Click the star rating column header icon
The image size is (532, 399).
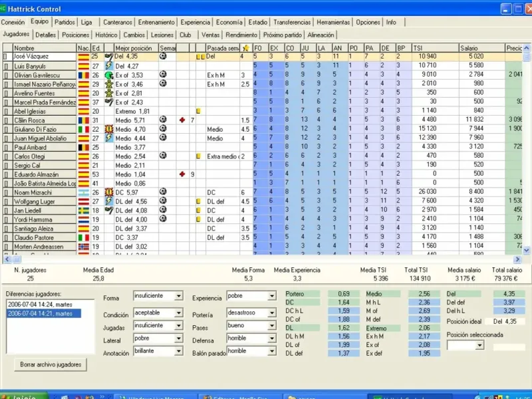click(x=246, y=48)
